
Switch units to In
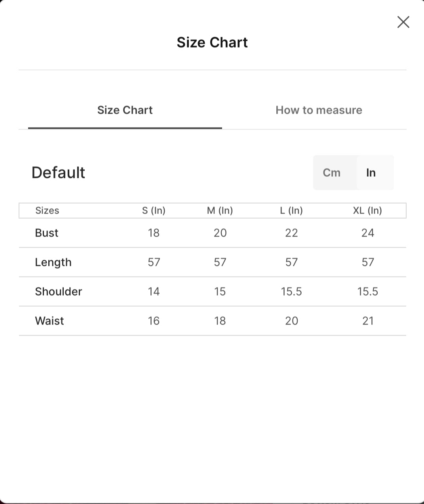point(371,172)
